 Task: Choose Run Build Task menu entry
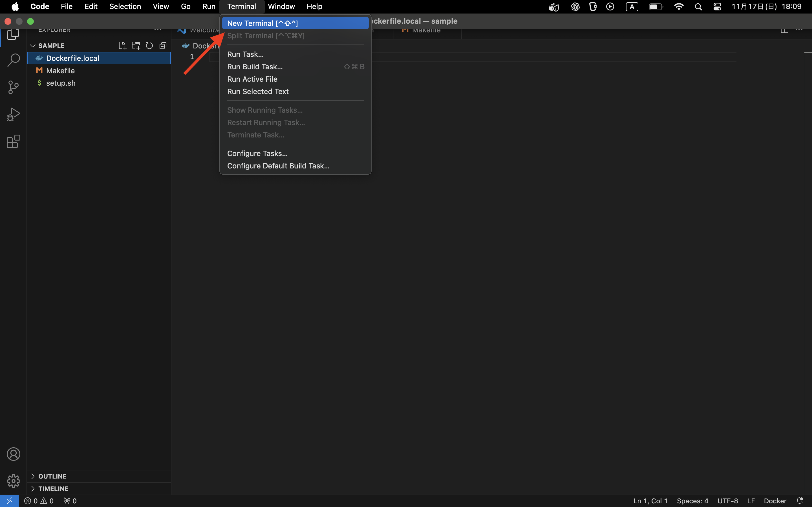coord(255,67)
